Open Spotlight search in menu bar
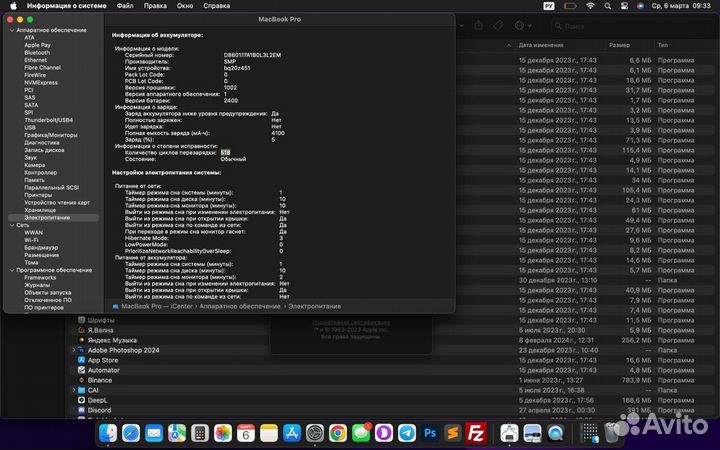The image size is (720, 450). [x=608, y=6]
